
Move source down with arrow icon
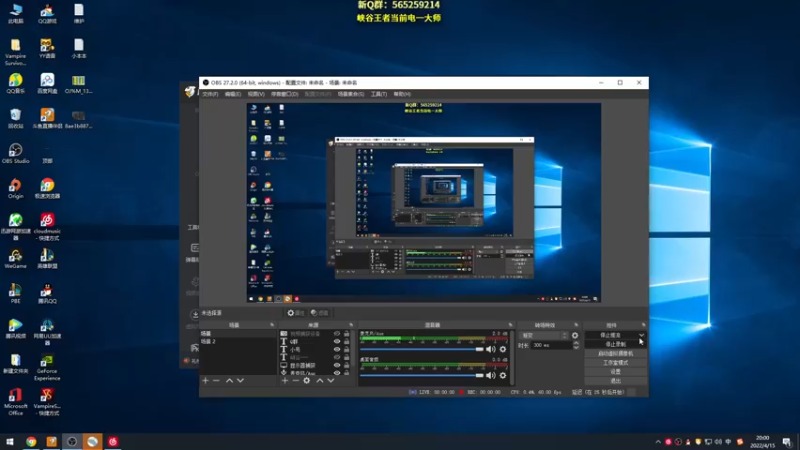point(331,381)
